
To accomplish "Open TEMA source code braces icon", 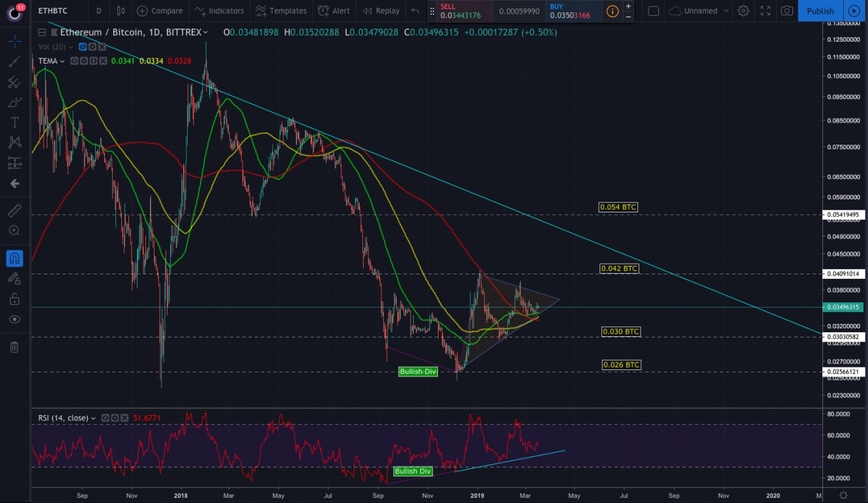I will 94,61.
